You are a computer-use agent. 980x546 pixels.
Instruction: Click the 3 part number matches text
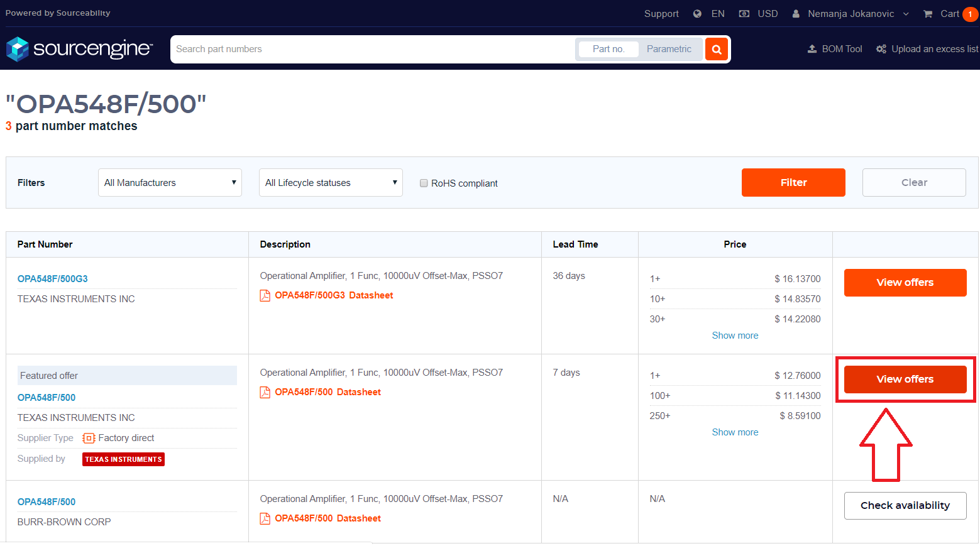(x=71, y=126)
